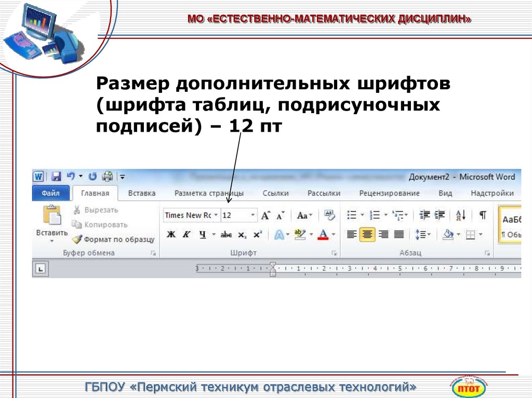Align text left
The width and height of the screenshot is (532, 398).
click(352, 234)
